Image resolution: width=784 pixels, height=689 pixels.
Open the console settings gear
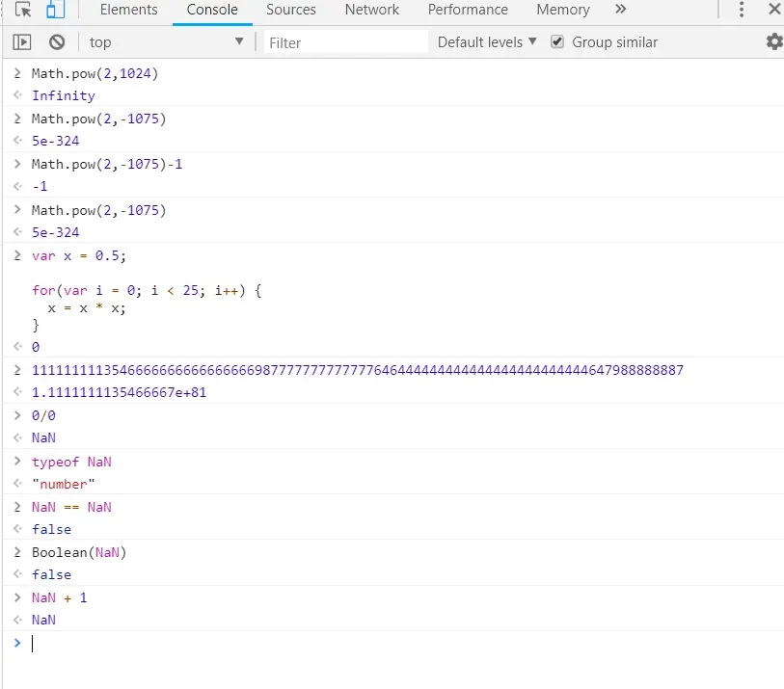click(x=774, y=42)
